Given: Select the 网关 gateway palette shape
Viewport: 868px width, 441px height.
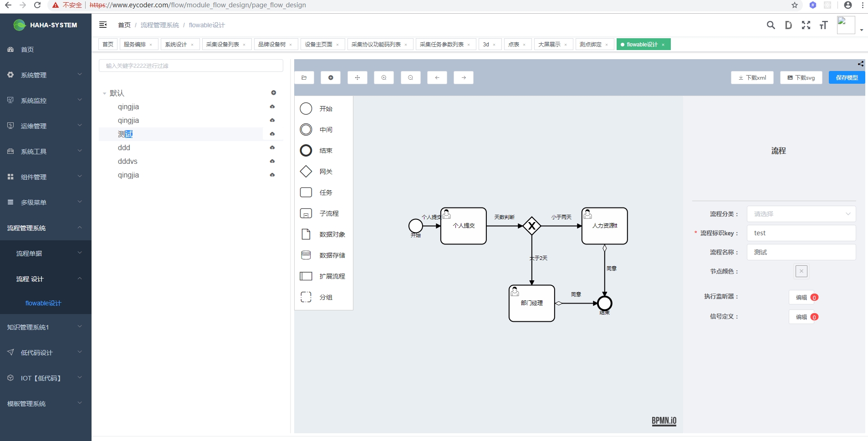Looking at the screenshot, I should (306, 172).
